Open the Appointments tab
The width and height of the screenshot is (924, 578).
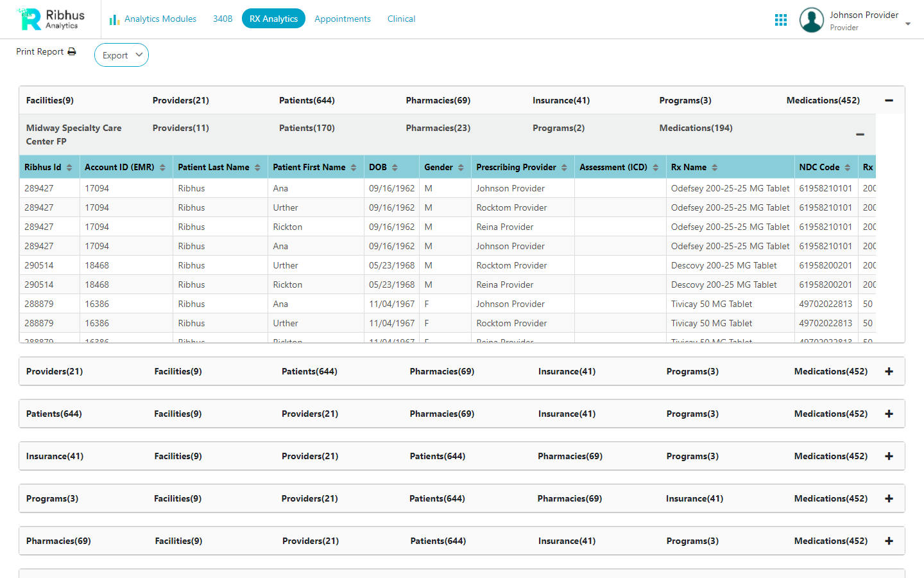[x=342, y=19]
